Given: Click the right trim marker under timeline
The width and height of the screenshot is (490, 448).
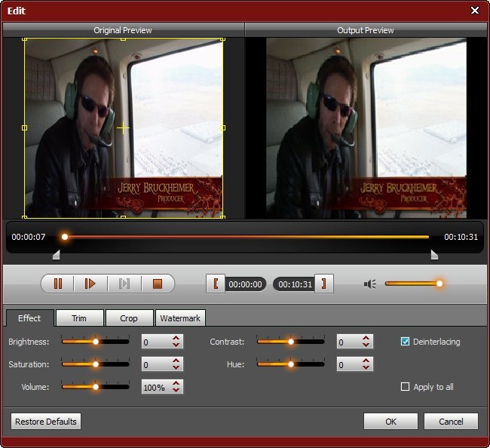Looking at the screenshot, I should [434, 254].
